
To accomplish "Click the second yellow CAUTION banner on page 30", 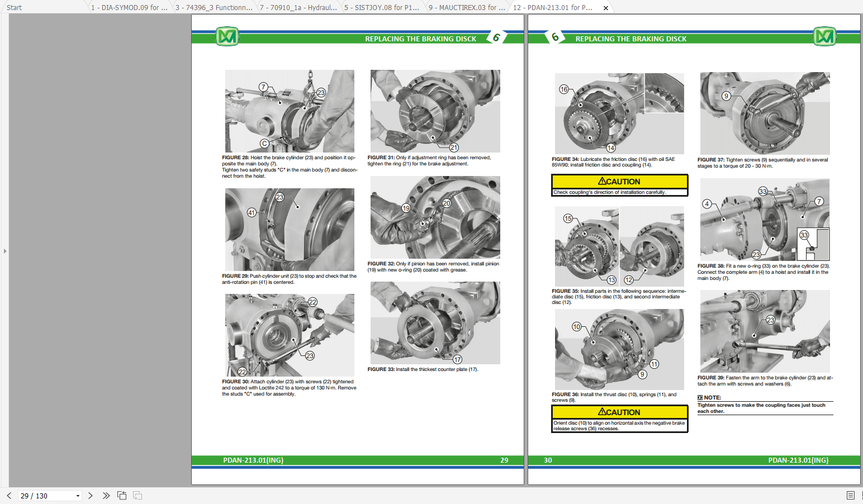I will coord(619,412).
